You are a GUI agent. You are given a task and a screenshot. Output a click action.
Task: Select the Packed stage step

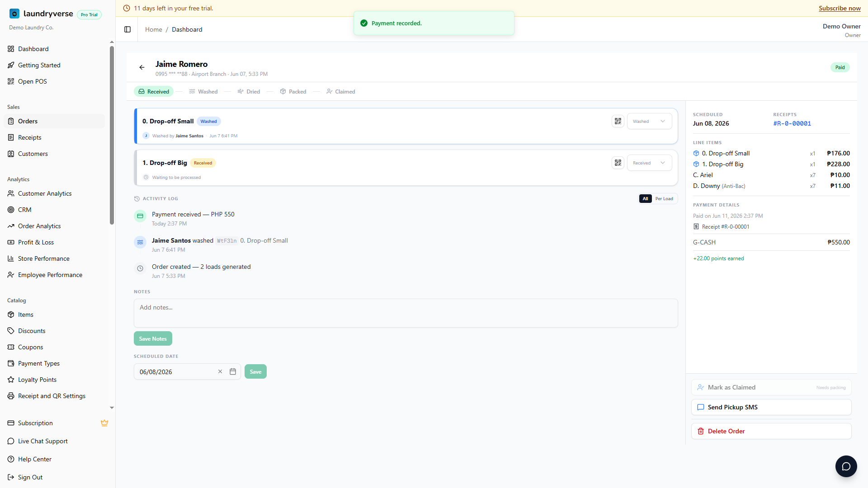click(x=293, y=91)
